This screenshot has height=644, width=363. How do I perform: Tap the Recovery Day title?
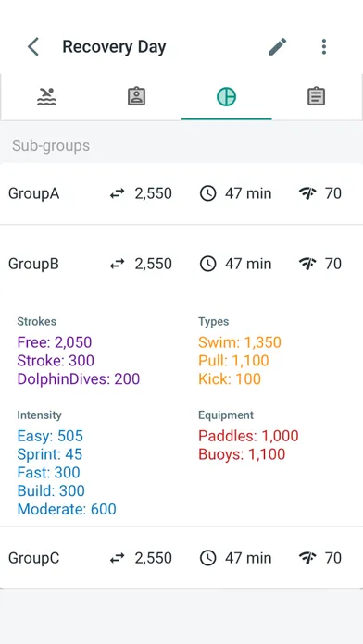[114, 47]
